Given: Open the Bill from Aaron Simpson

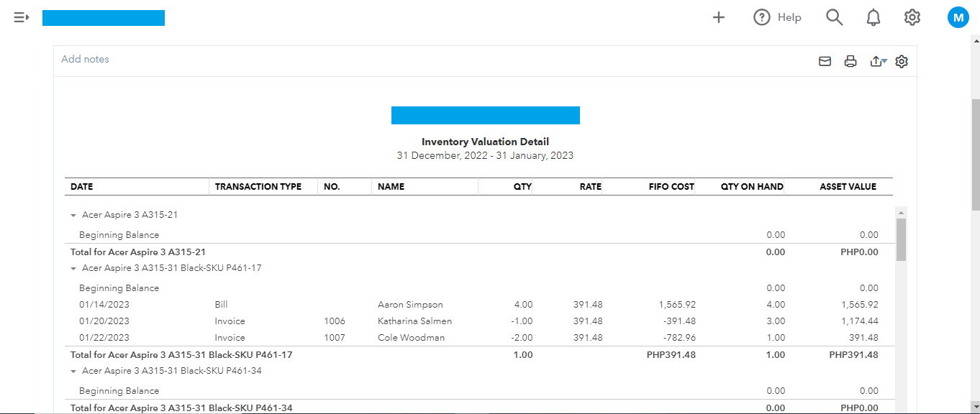Looking at the screenshot, I should pos(221,305).
